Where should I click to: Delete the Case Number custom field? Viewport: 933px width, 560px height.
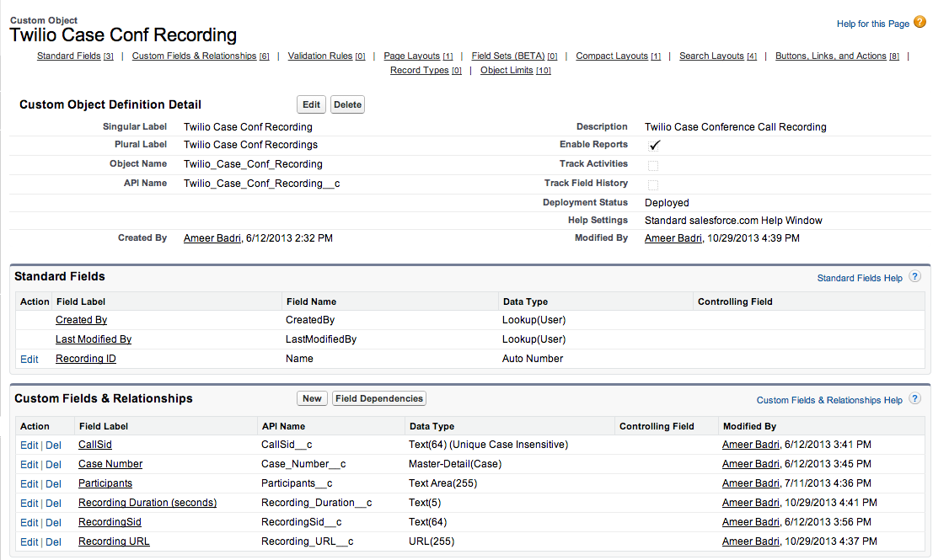(54, 464)
